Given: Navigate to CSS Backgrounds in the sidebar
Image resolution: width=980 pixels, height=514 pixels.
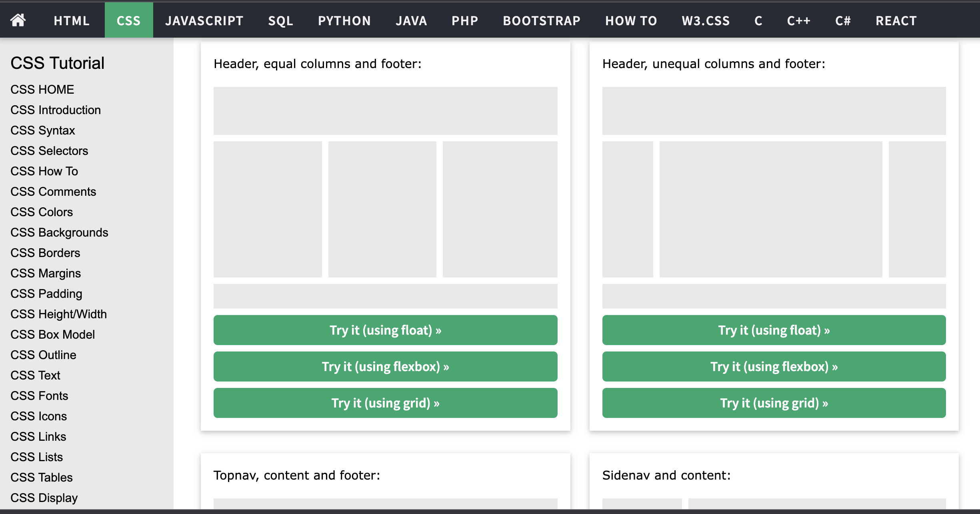Looking at the screenshot, I should [x=59, y=232].
